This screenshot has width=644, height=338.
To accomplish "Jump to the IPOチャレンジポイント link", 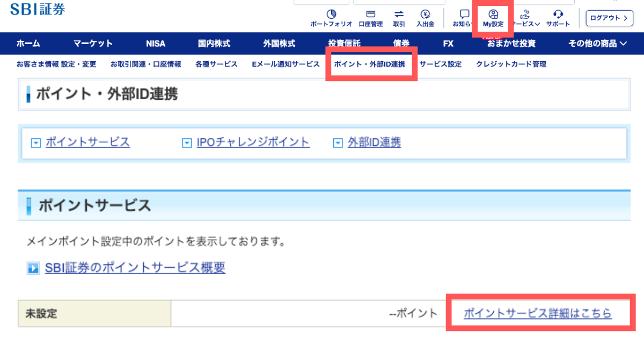I will (x=253, y=142).
